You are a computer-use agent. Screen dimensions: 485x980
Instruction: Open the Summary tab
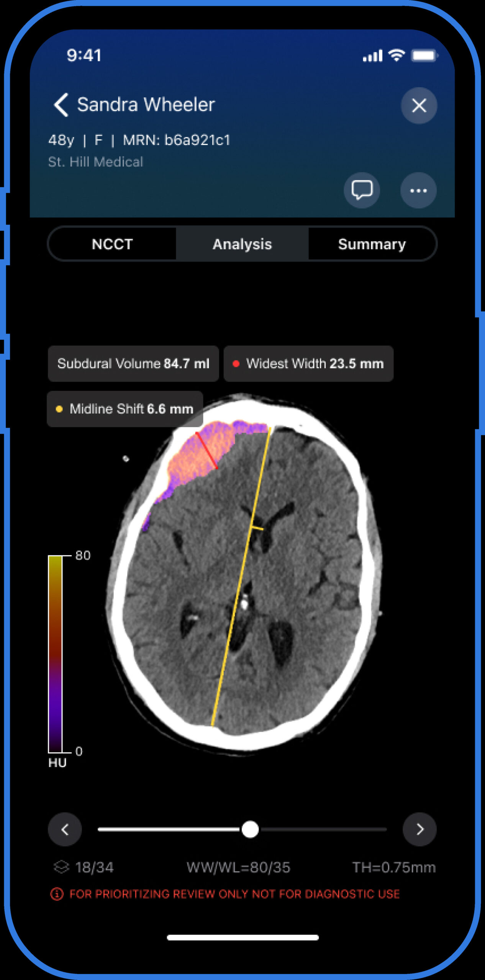tap(372, 244)
